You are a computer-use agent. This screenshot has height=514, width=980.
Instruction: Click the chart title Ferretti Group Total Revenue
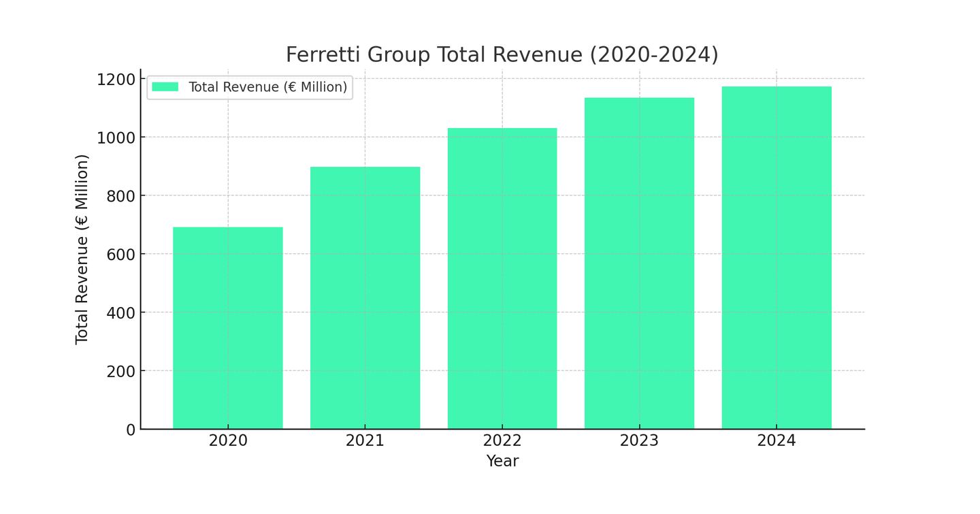coord(502,54)
